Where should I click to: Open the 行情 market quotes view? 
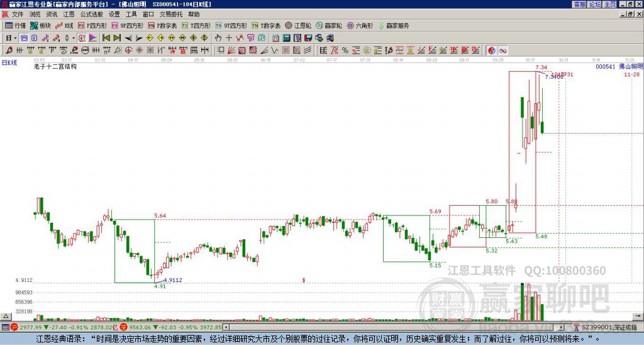click(15, 26)
